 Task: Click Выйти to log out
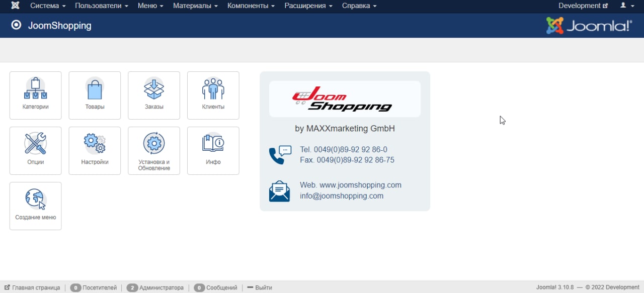coord(260,287)
